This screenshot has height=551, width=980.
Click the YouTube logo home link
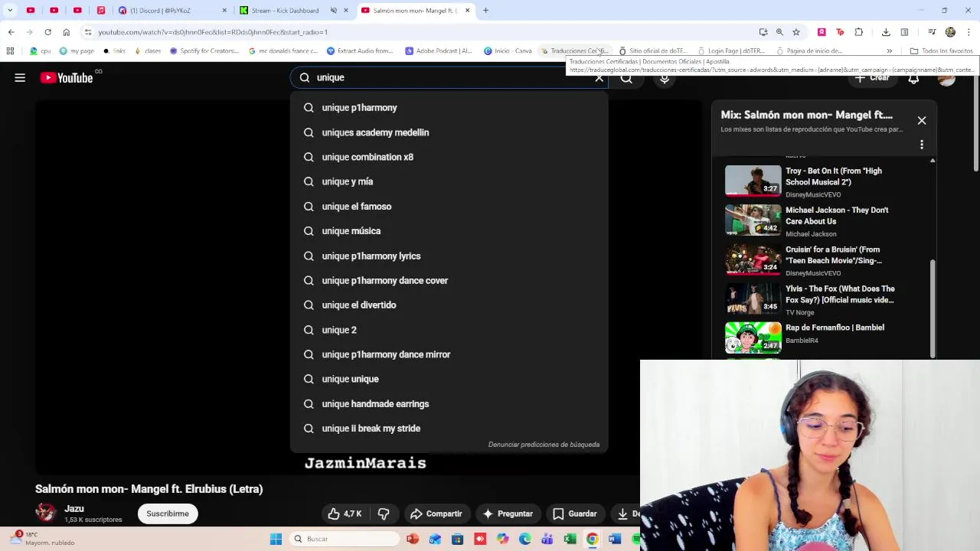click(67, 77)
